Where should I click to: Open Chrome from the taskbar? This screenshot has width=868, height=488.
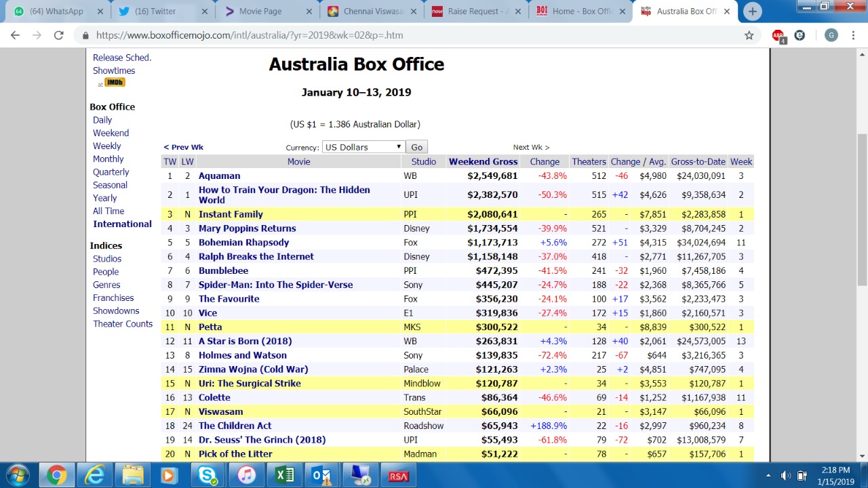56,475
